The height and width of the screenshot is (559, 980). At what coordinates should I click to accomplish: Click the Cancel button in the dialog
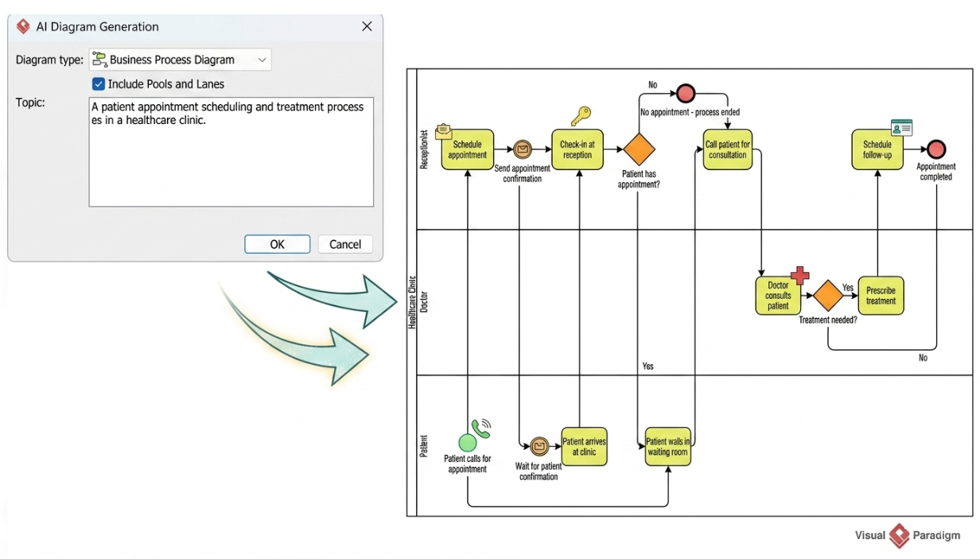pyautogui.click(x=345, y=244)
